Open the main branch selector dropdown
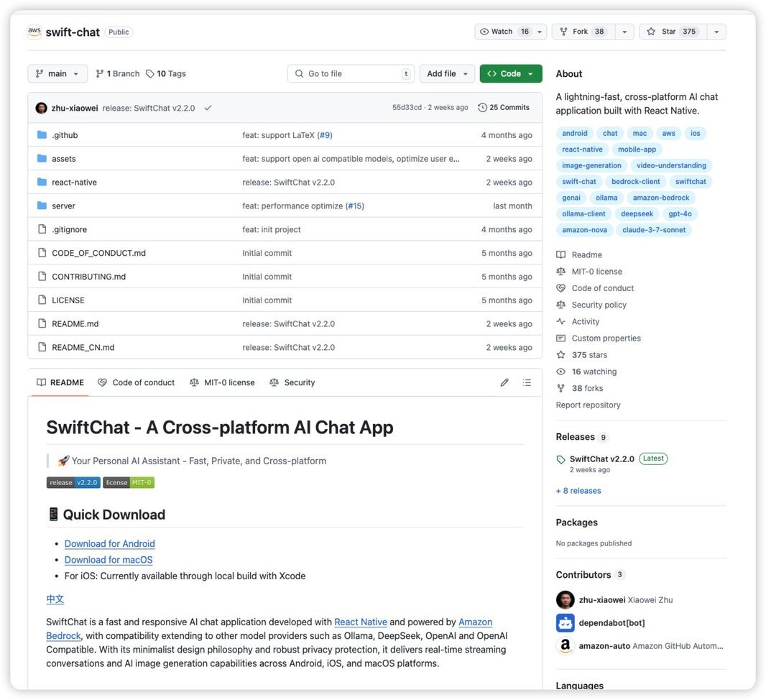Viewport: 766px width, 700px height. pyautogui.click(x=57, y=74)
